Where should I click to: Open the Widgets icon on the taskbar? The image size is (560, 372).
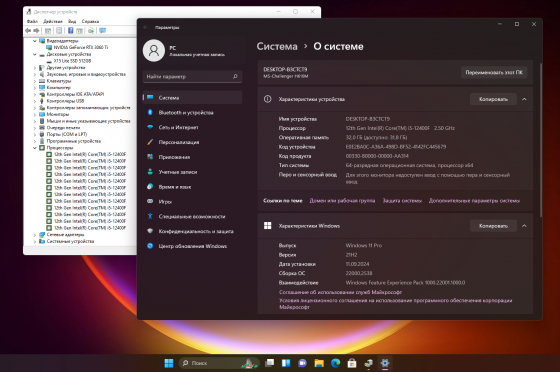pyautogui.click(x=286, y=363)
